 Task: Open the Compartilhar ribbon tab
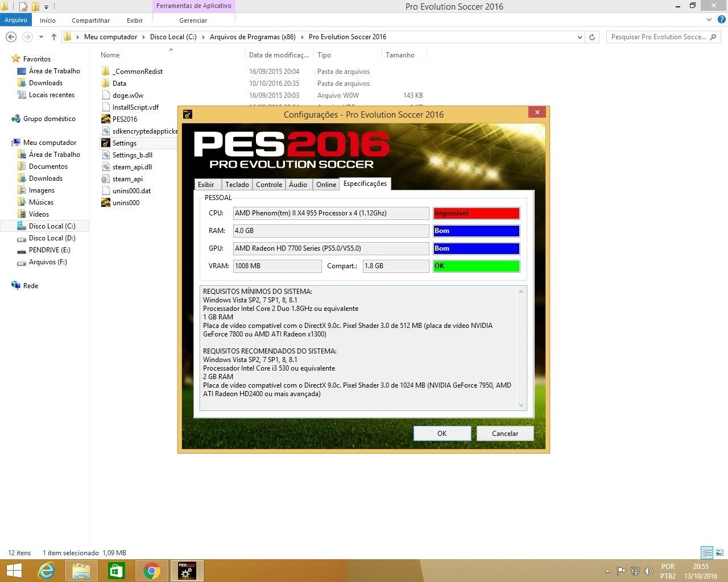click(x=90, y=20)
